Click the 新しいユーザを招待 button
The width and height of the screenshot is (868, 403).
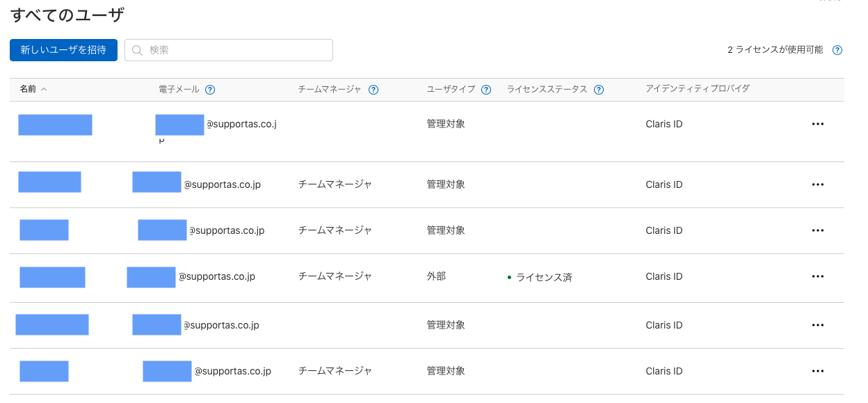63,50
